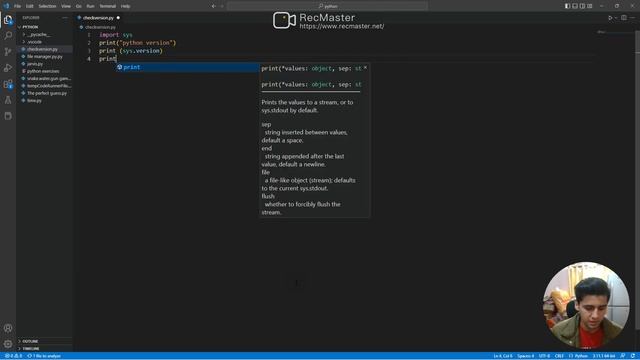Open the dropdown arrow next to Run button
640x360 pixels.
pyautogui.click(x=616, y=18)
